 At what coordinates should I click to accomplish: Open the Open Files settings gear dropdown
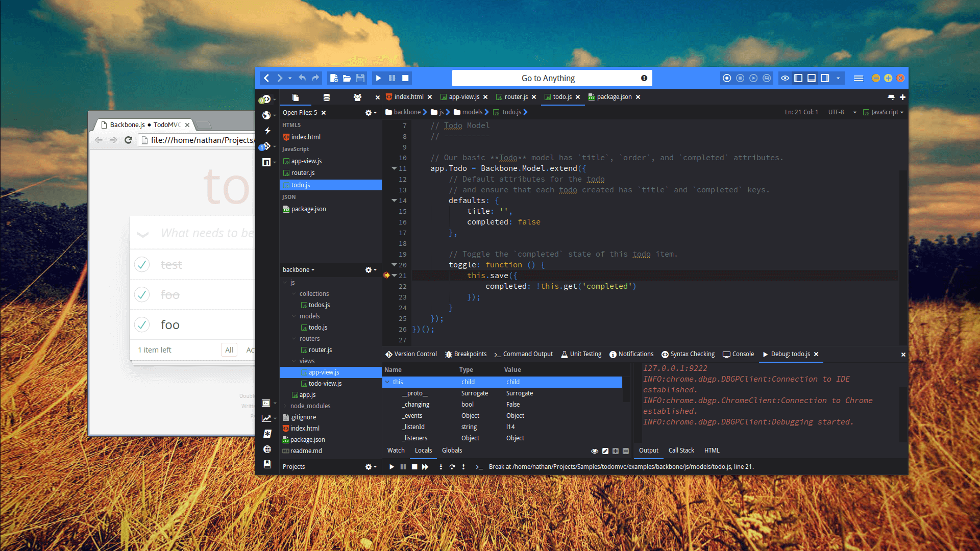[371, 113]
